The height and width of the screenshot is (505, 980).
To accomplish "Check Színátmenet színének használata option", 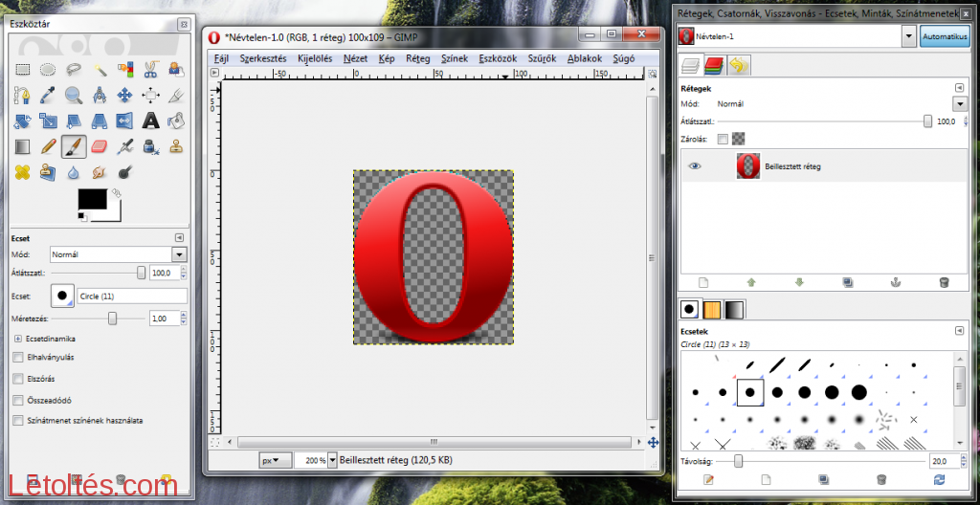I will pos(18,421).
